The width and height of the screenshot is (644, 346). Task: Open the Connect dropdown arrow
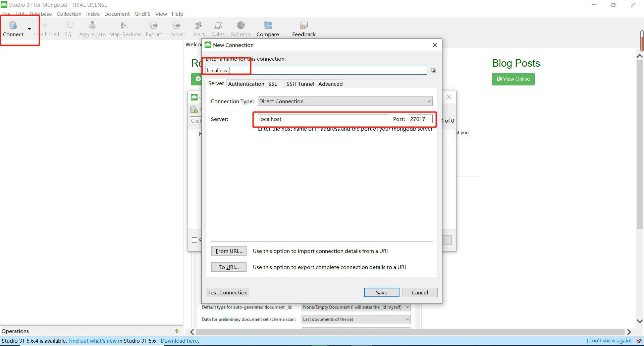(29, 29)
